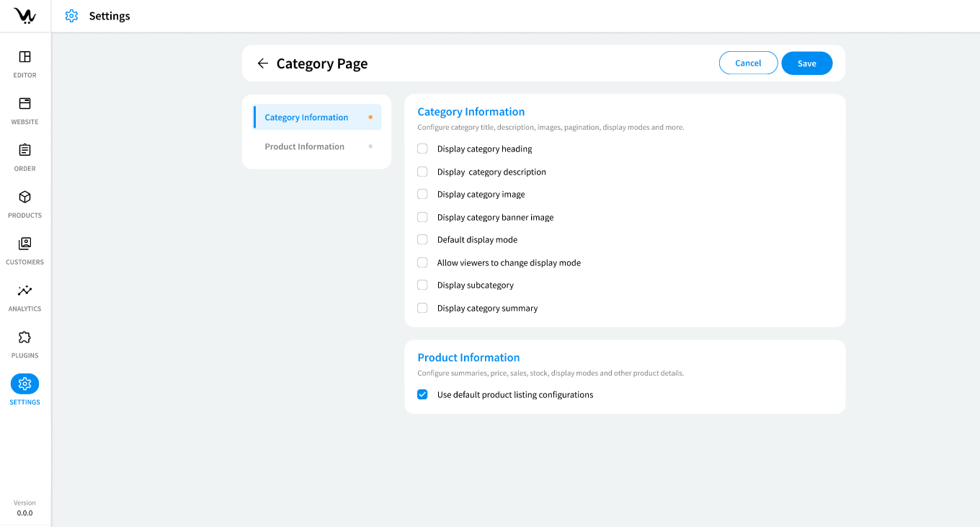Enable Display category heading checkbox

(422, 149)
